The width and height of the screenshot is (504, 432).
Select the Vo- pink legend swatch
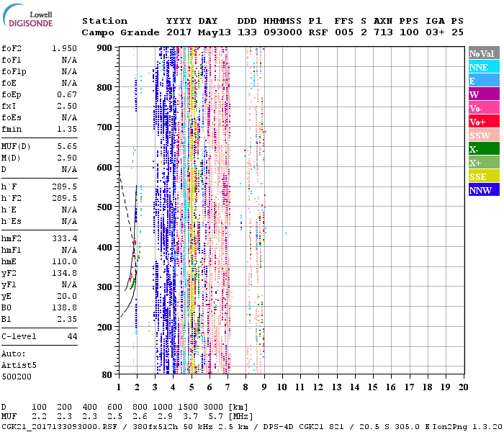pos(484,108)
